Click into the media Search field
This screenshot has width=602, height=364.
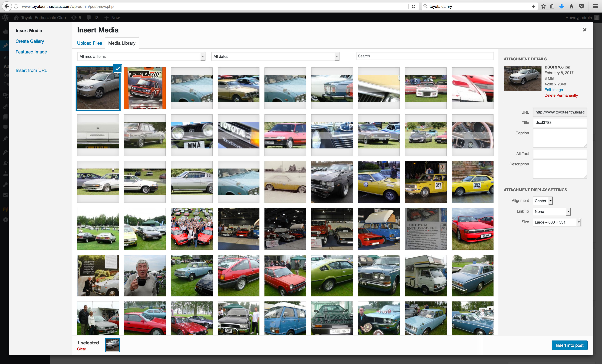[425, 56]
